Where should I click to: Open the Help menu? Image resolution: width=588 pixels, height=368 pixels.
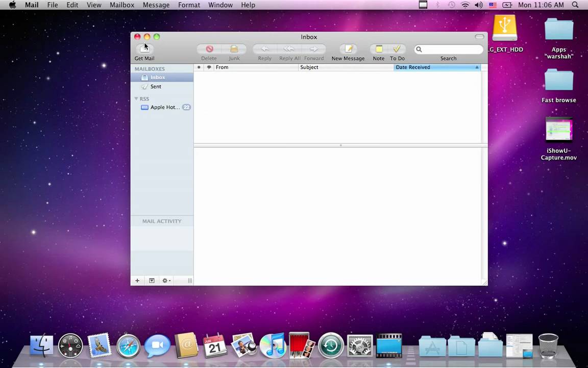(x=248, y=5)
